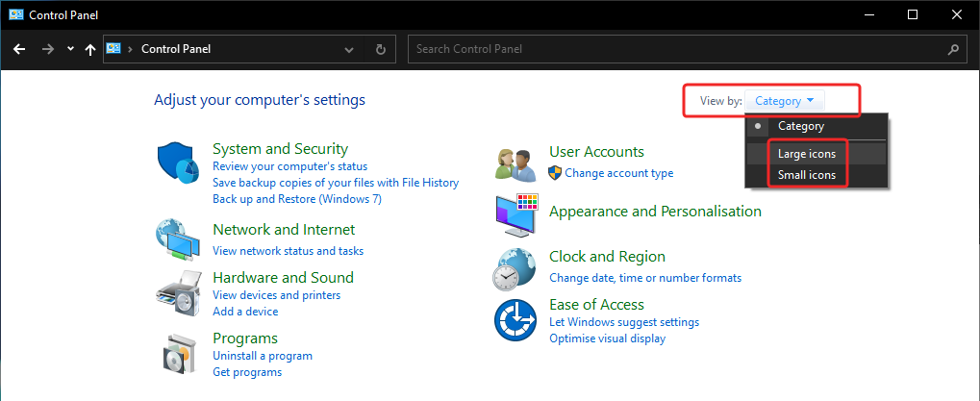Viewport: 980px width, 401px height.
Task: Expand the address bar history dropdown
Action: pyautogui.click(x=349, y=49)
